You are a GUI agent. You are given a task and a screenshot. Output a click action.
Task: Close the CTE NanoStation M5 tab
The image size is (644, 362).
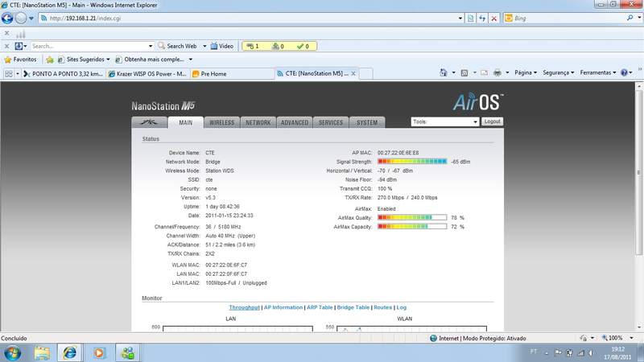(353, 73)
